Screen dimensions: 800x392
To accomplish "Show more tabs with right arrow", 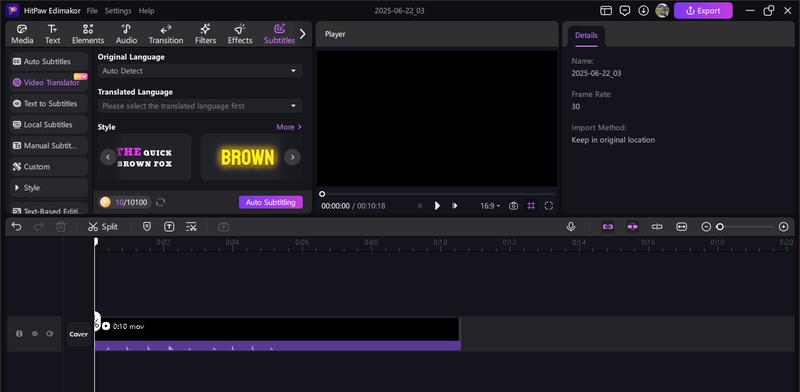I will (303, 34).
